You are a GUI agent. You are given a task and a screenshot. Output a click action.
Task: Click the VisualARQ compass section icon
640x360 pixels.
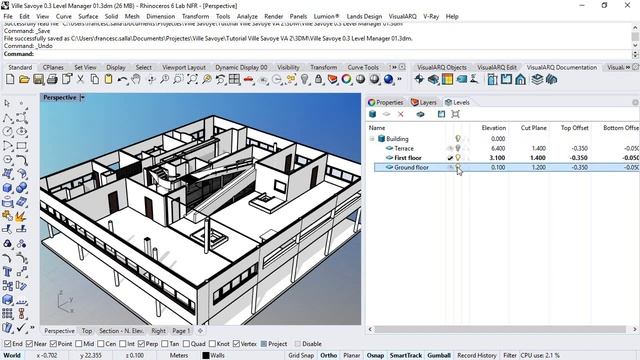pos(419,79)
